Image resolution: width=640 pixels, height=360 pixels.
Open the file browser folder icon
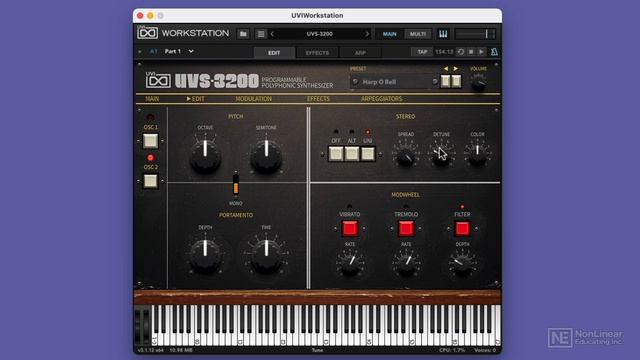click(x=243, y=34)
